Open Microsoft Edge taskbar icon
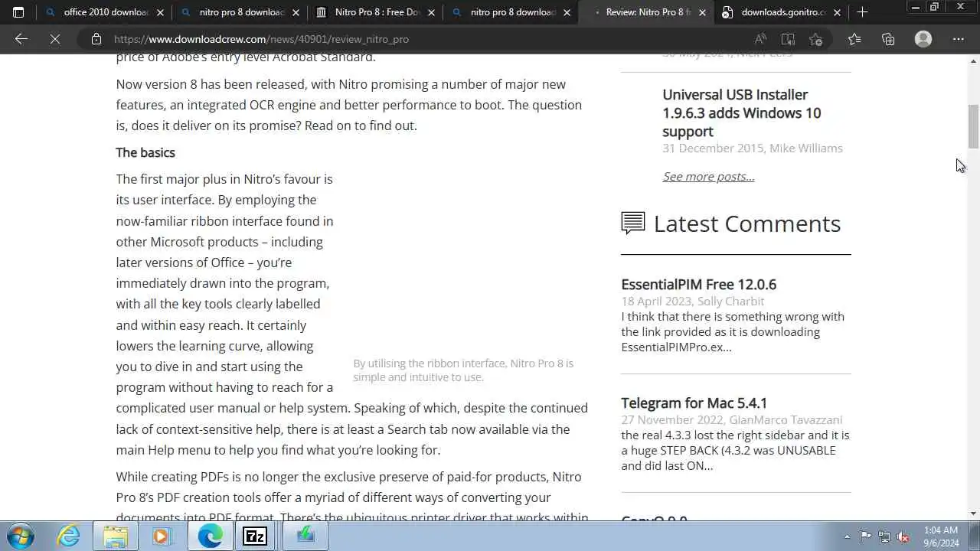Screen dimensions: 980x551 (x=211, y=536)
